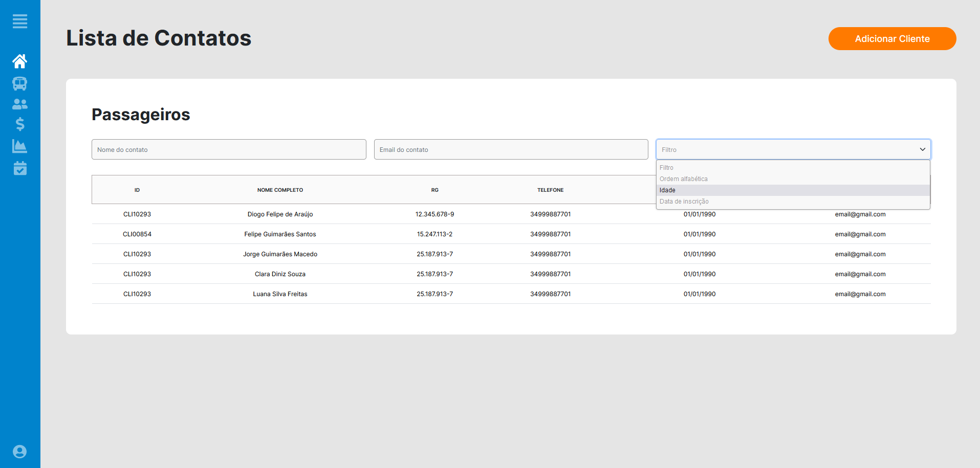
Task: Select Clara Diniz Souza name
Action: click(x=280, y=274)
